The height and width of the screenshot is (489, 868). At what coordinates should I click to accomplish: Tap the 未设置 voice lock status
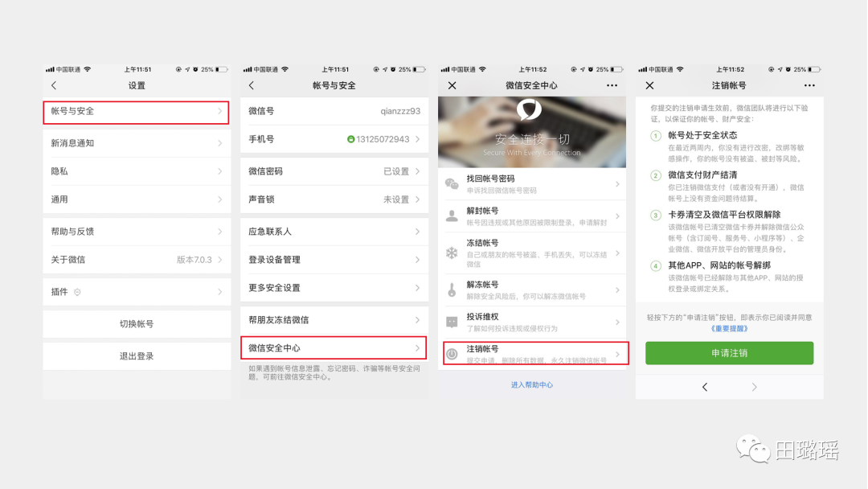pos(395,199)
